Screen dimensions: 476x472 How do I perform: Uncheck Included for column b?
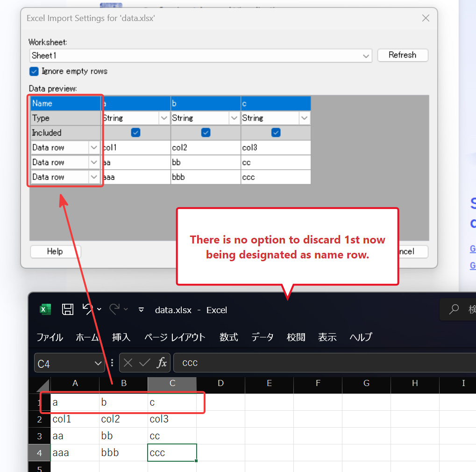(x=206, y=133)
